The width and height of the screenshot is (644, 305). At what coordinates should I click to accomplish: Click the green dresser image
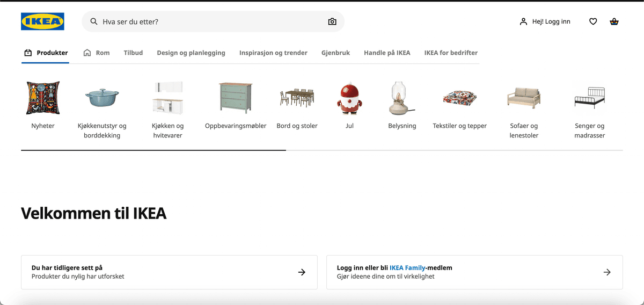[x=236, y=98]
